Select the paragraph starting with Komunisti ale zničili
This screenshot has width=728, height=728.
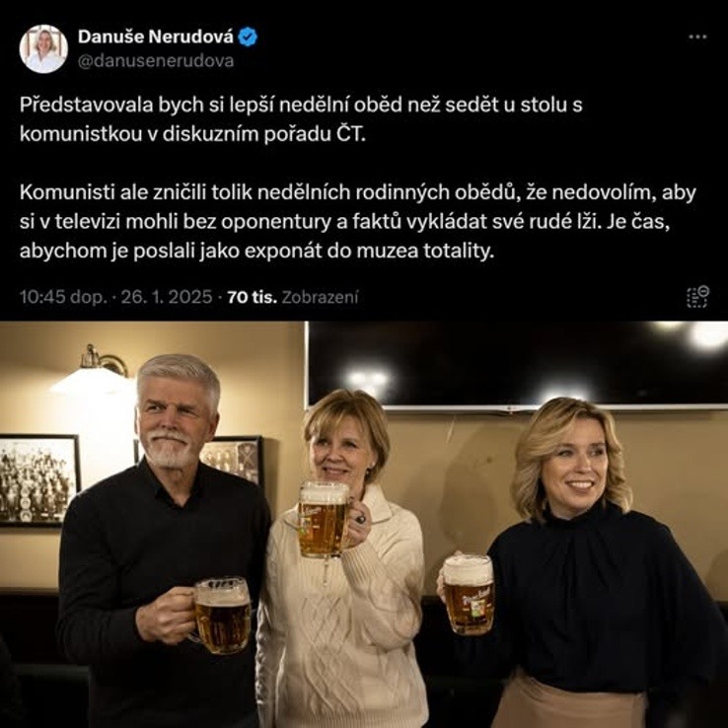click(x=357, y=222)
